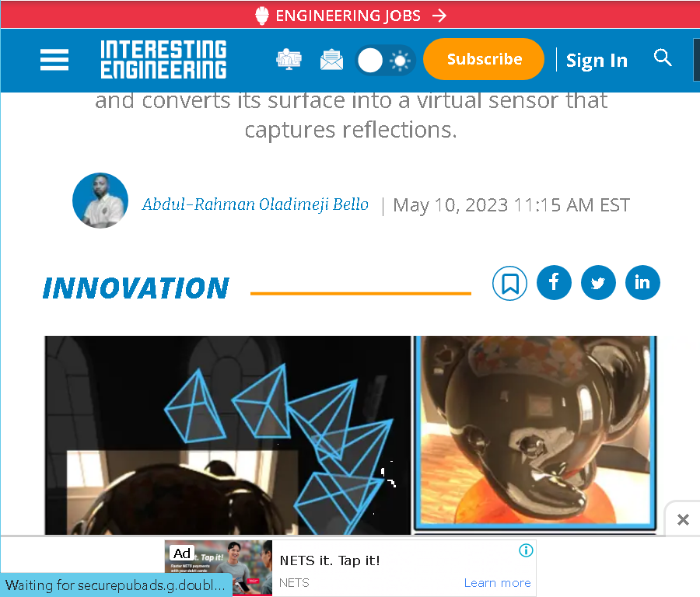Open the INNOVATION category heading
The image size is (700, 597).
tap(135, 288)
